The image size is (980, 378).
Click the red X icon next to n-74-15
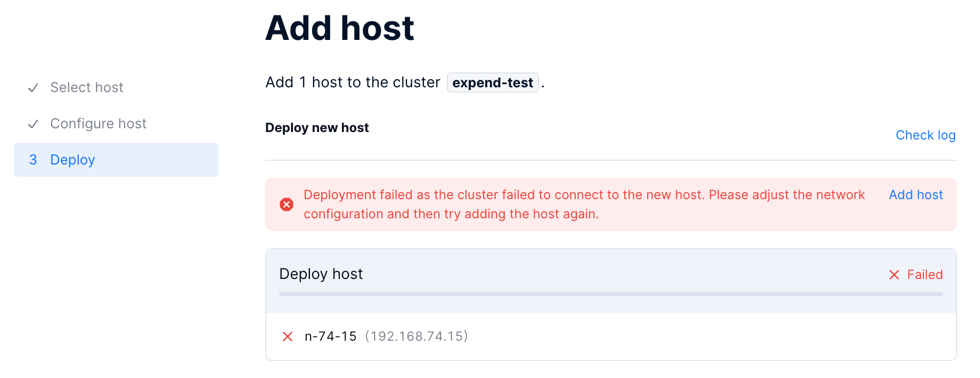click(x=288, y=336)
